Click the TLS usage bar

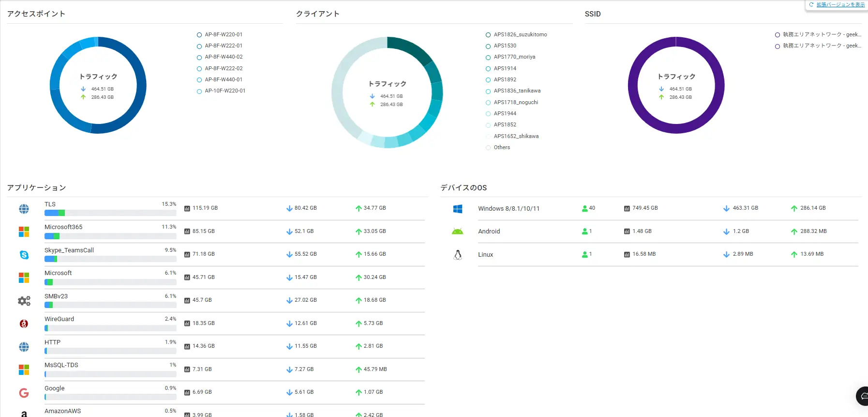click(110, 213)
